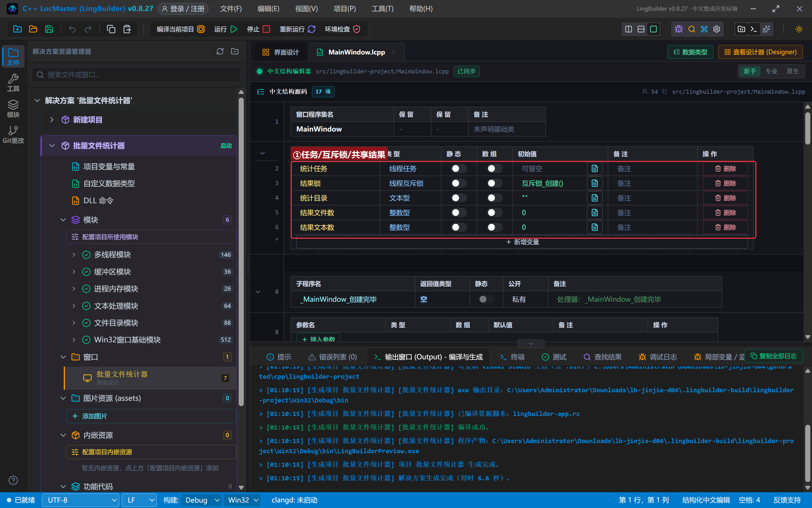The image size is (812, 508).
Task: Open the terminal prompt toolbar icon
Action: (754, 29)
